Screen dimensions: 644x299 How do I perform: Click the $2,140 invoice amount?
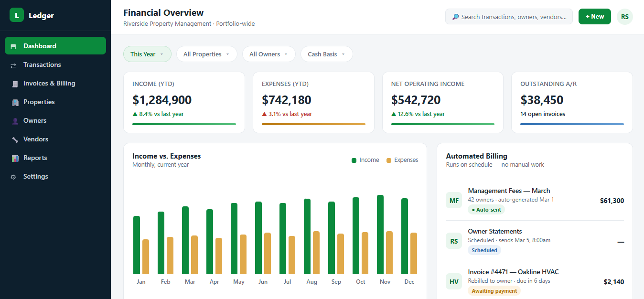click(x=614, y=282)
